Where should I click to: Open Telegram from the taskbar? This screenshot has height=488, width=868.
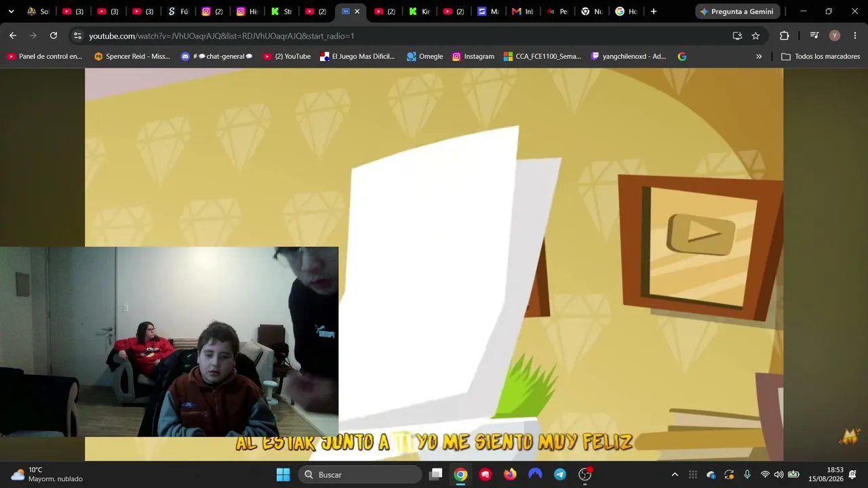[x=560, y=474]
